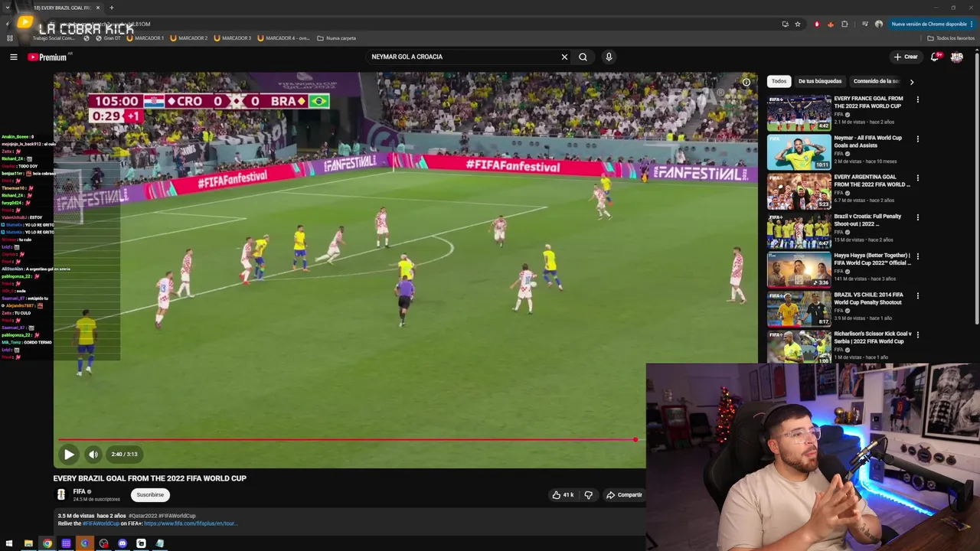The image size is (980, 551).
Task: Run search with the magnifier button
Action: [583, 57]
